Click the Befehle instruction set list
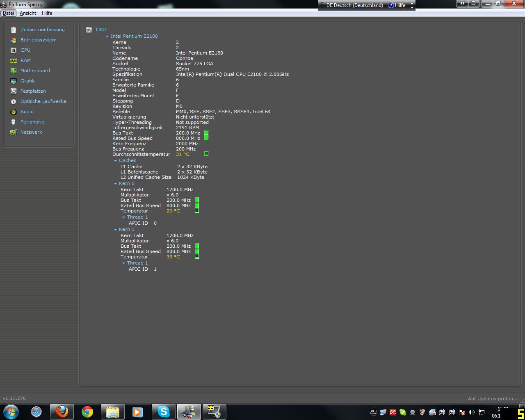 [x=223, y=112]
